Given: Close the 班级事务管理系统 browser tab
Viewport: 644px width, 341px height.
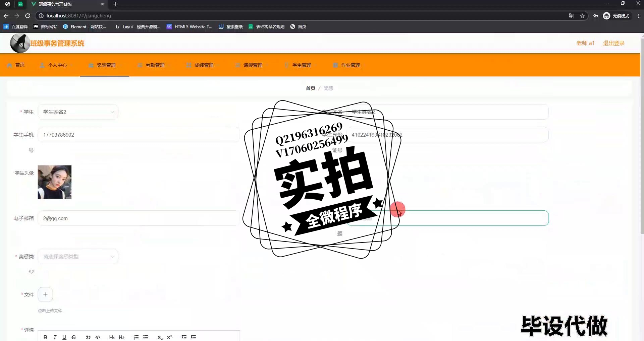Looking at the screenshot, I should [102, 4].
